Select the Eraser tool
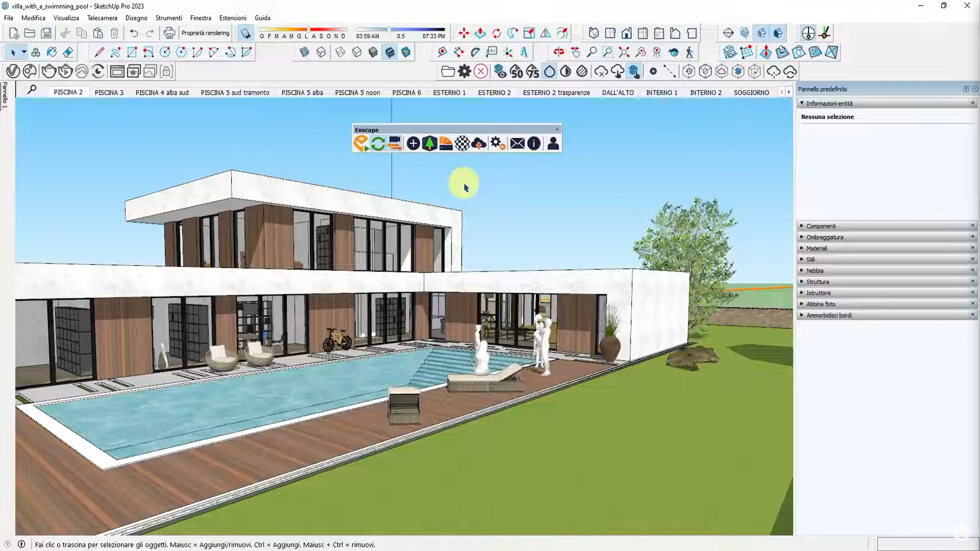The width and height of the screenshot is (980, 551). coord(68,52)
